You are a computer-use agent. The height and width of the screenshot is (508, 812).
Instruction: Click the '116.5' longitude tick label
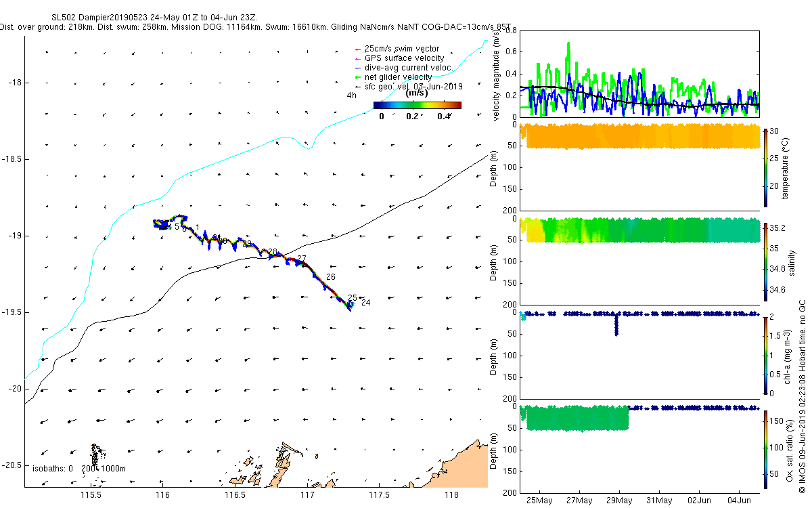click(x=235, y=495)
